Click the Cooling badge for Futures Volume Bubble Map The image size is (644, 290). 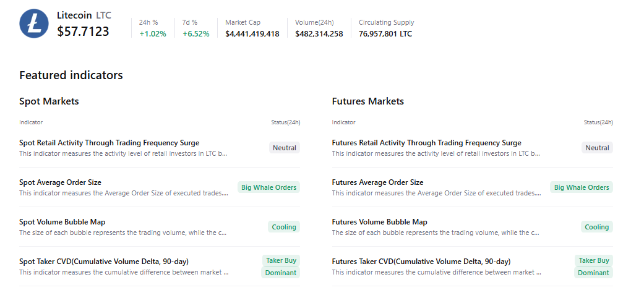point(596,227)
